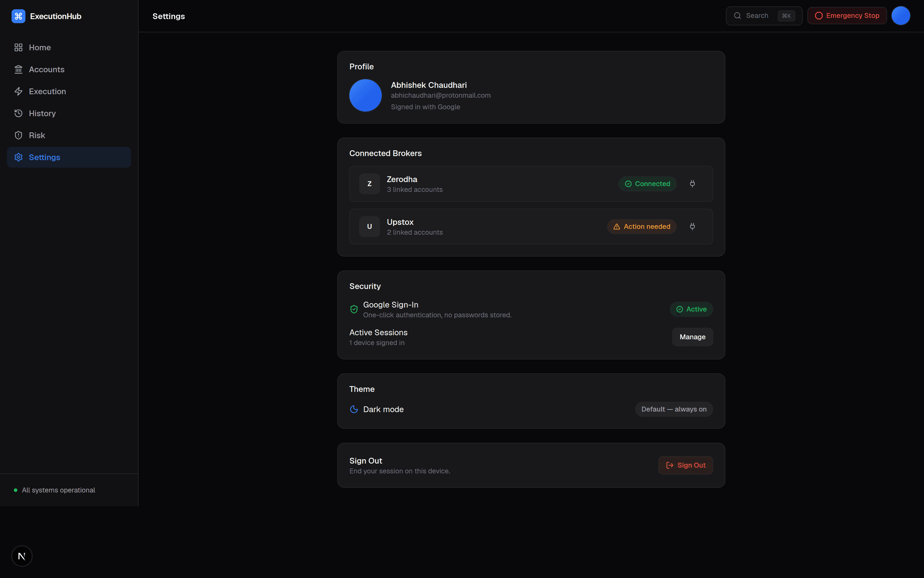Click the Default — always on pill
Viewport: 924px width, 578px height.
674,409
